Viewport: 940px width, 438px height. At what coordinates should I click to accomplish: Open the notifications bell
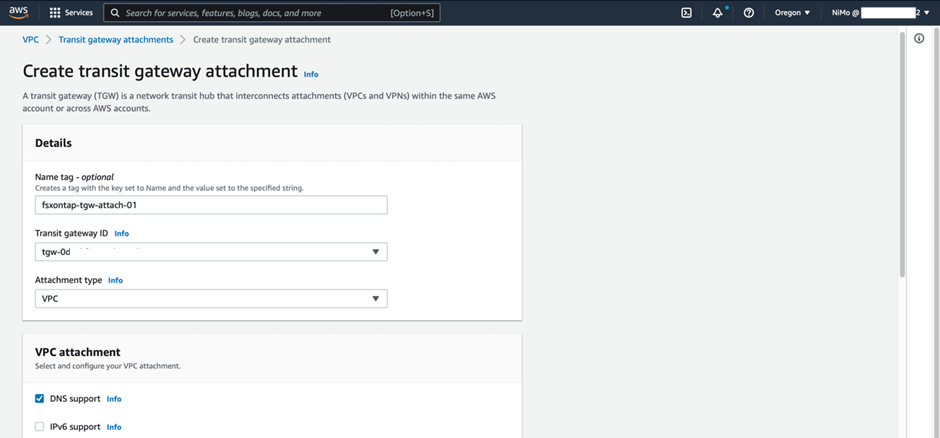point(717,13)
